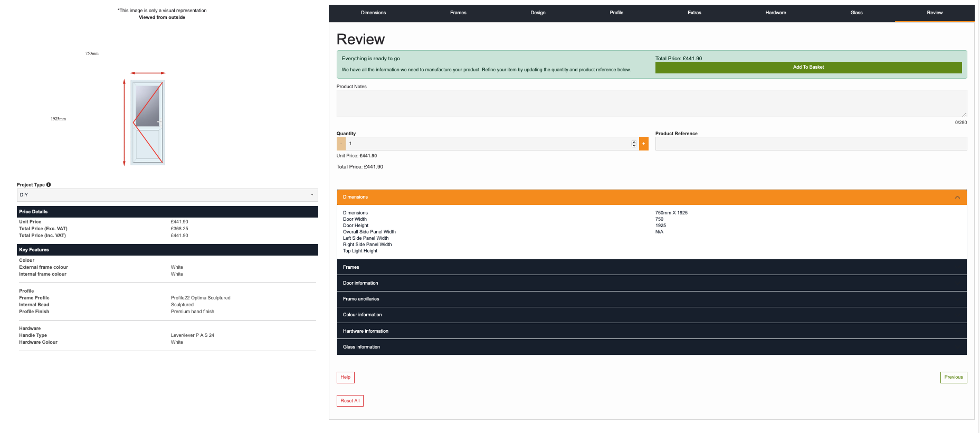This screenshot has width=980, height=433.
Task: Open the Project Type DIY dropdown
Action: [x=167, y=195]
